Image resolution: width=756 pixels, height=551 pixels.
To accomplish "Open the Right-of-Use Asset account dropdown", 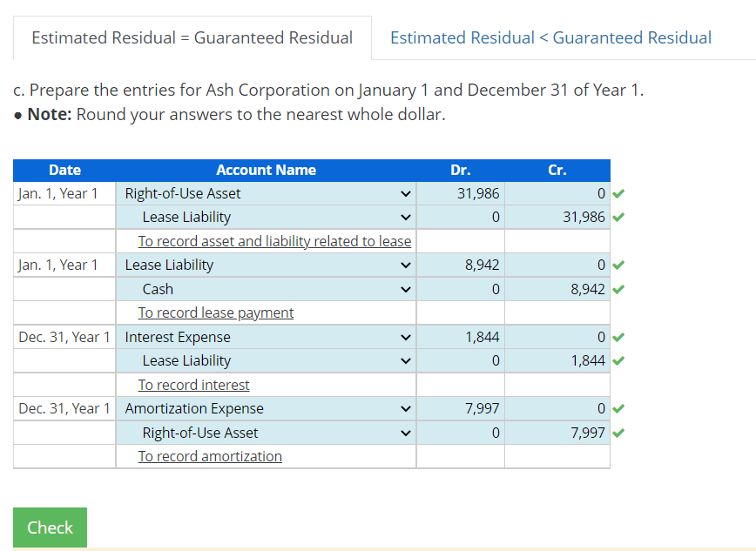I will (404, 193).
